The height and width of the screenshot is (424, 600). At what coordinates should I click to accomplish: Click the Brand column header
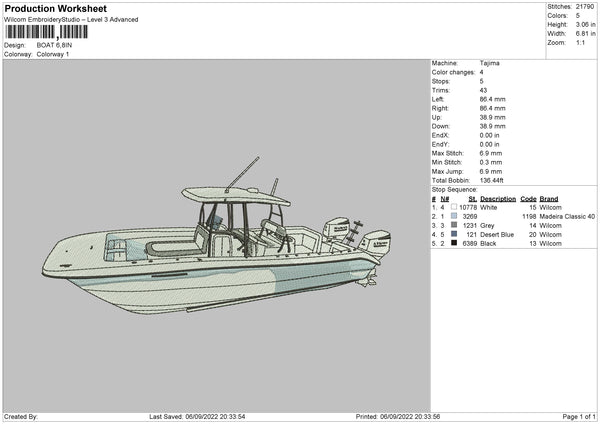(548, 198)
